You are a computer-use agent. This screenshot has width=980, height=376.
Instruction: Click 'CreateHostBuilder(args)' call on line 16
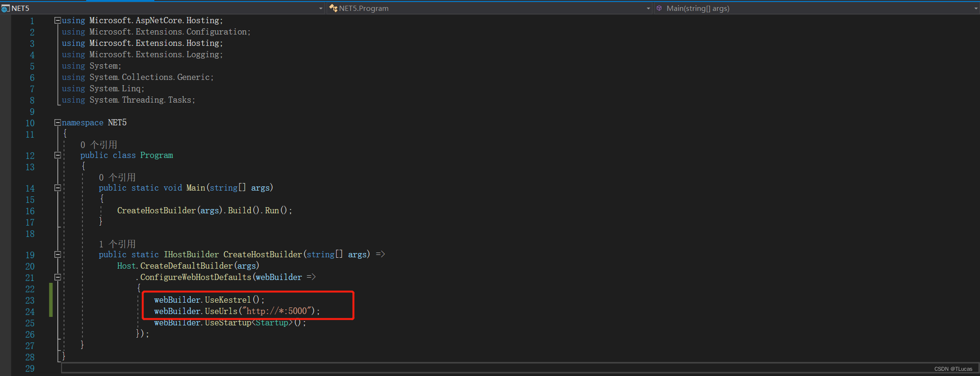[170, 210]
